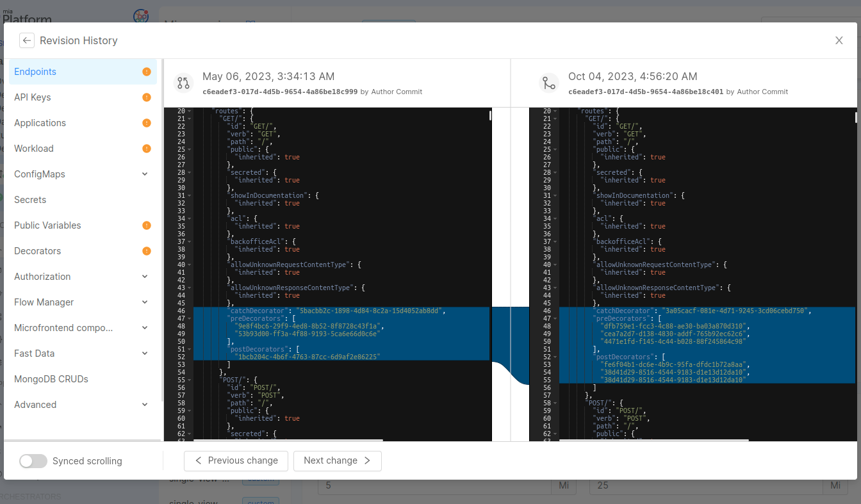This screenshot has height=504, width=861.
Task: Click the branch icon beside May 06 revision
Action: pyautogui.click(x=183, y=83)
